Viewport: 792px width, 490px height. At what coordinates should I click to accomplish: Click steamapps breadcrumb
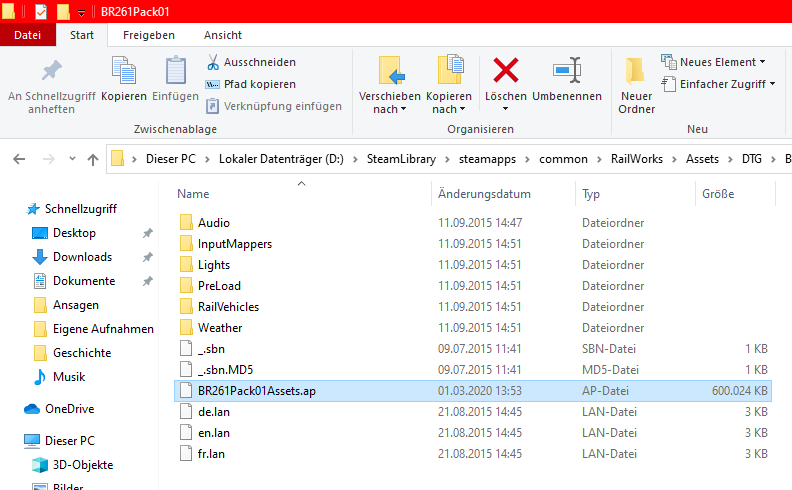click(x=487, y=159)
